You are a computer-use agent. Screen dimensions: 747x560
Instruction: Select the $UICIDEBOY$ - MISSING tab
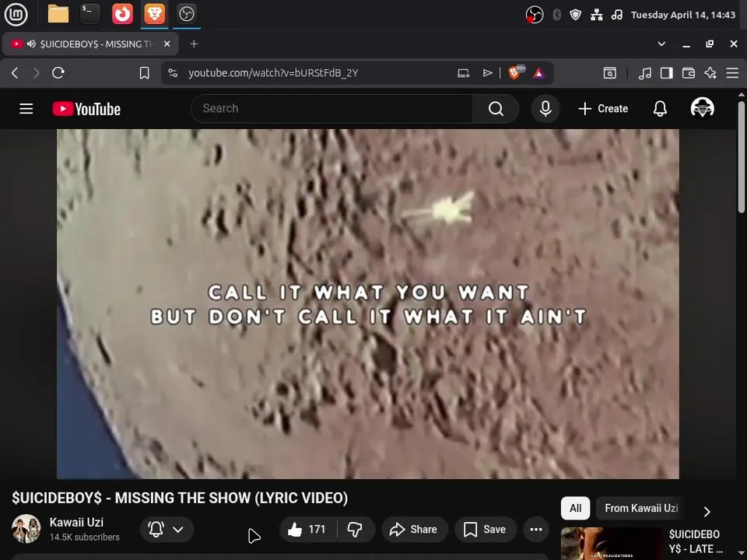click(x=90, y=44)
